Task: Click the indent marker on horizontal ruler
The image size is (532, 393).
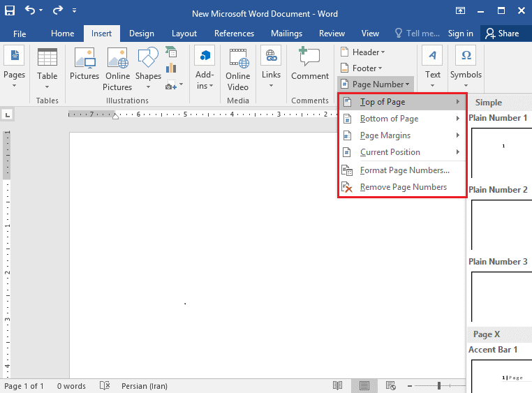Action: [x=116, y=117]
